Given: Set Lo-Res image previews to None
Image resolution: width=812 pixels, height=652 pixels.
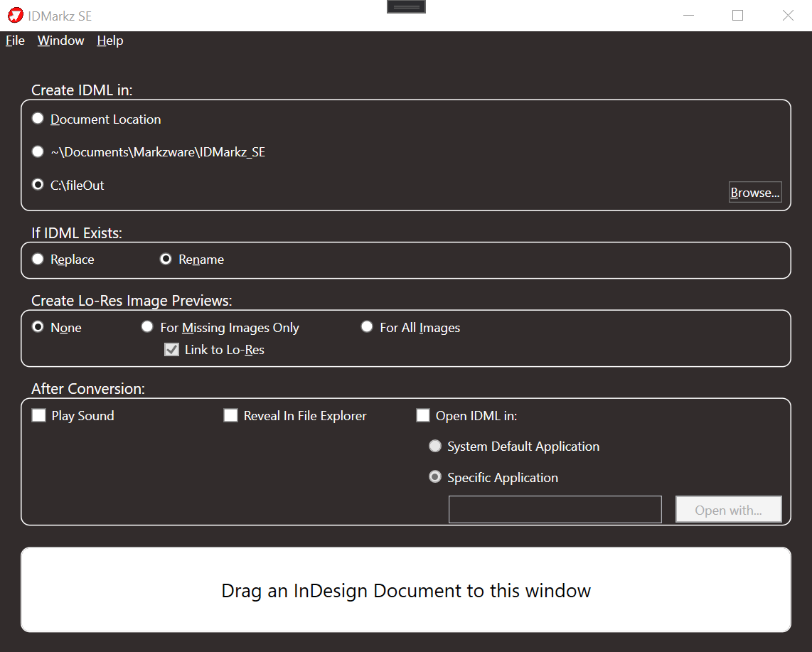Looking at the screenshot, I should point(38,327).
